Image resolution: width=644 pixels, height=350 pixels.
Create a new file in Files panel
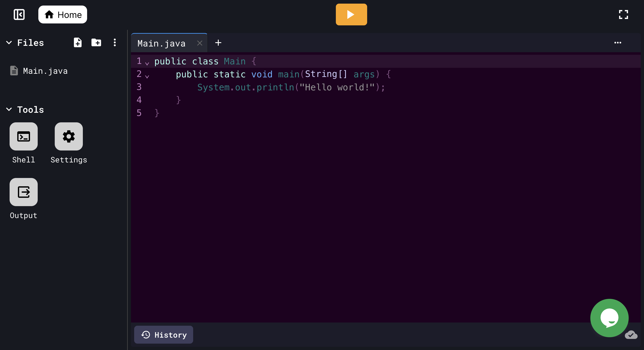78,43
